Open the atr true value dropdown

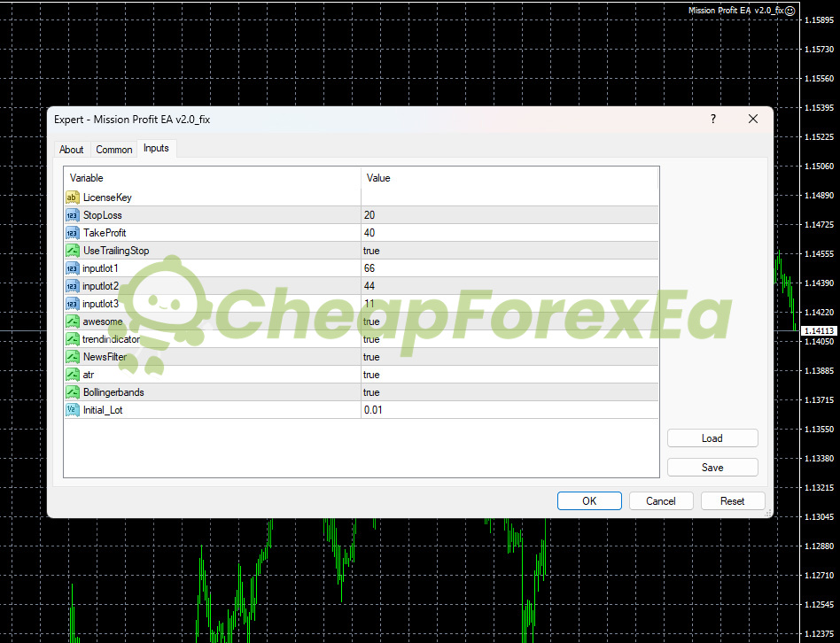509,375
